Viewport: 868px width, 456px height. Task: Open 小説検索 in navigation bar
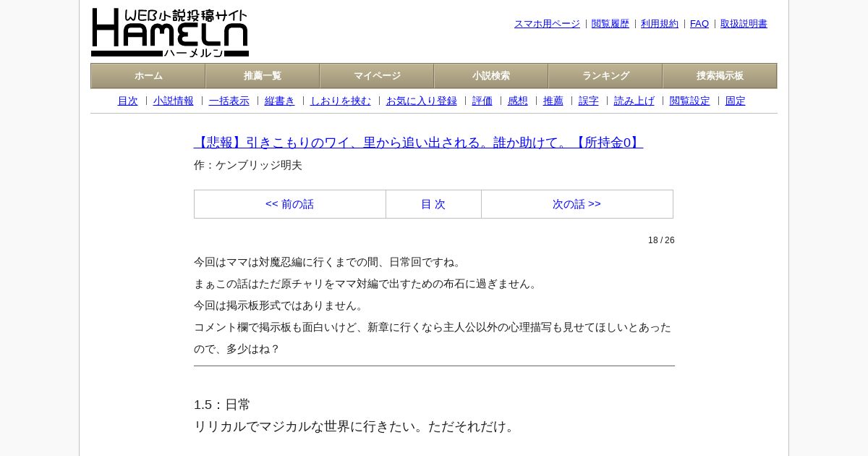[x=491, y=76]
